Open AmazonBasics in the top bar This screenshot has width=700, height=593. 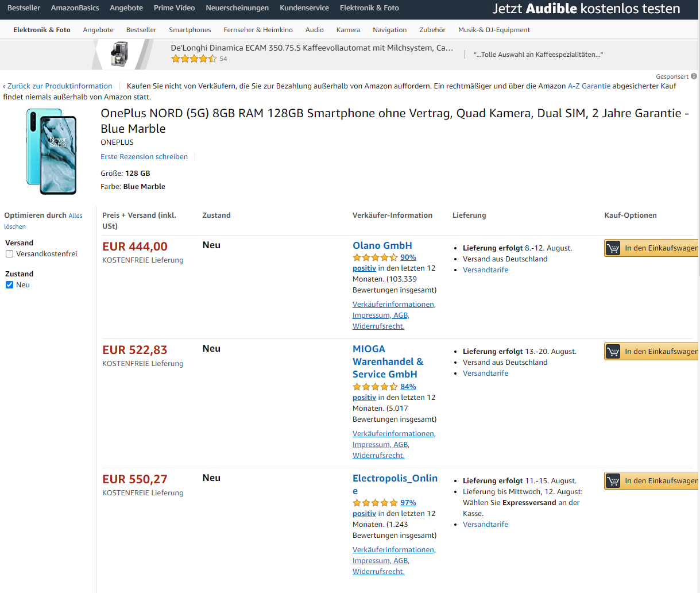tap(75, 8)
